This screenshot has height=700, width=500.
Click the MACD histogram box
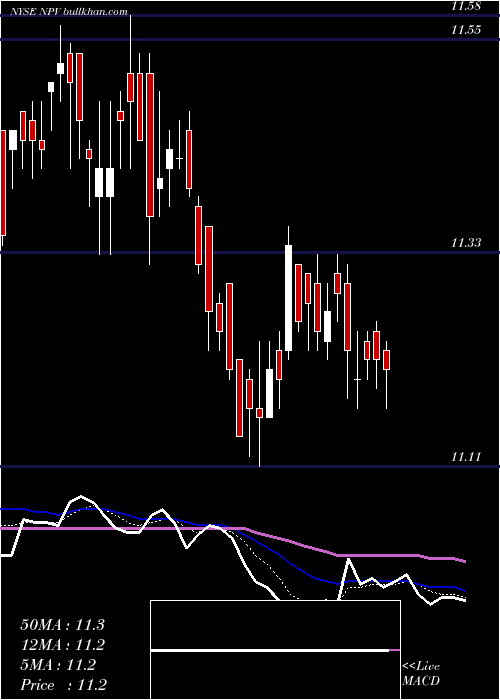click(275, 650)
